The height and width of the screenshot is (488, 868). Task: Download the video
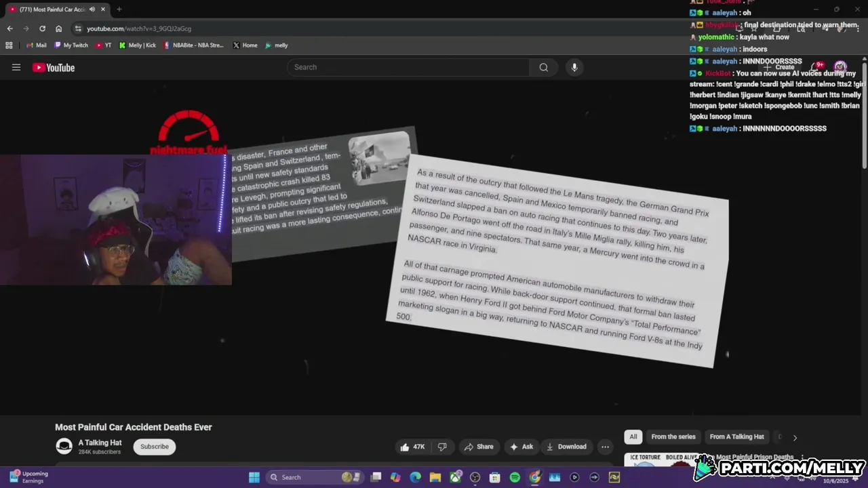coord(566,447)
